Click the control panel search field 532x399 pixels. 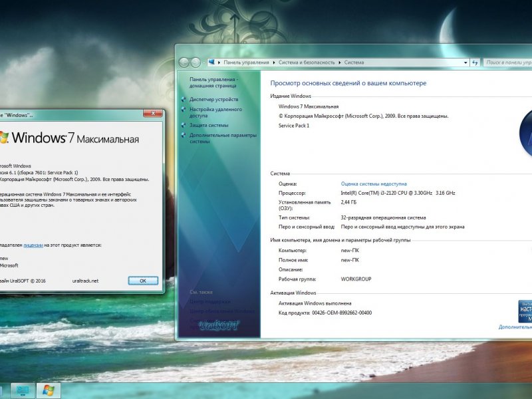[x=508, y=63]
